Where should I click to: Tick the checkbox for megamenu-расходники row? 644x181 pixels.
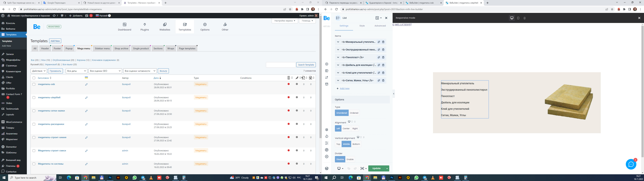(34, 124)
